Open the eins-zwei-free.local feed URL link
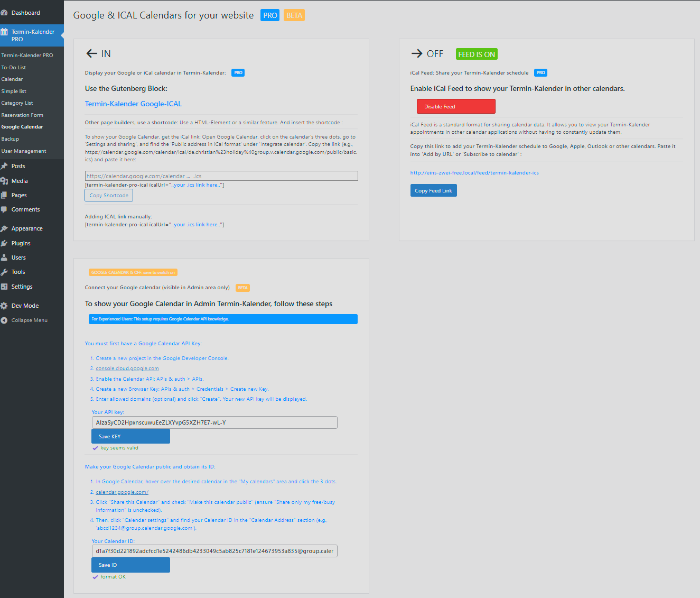This screenshot has height=598, width=700. pyautogui.click(x=474, y=173)
